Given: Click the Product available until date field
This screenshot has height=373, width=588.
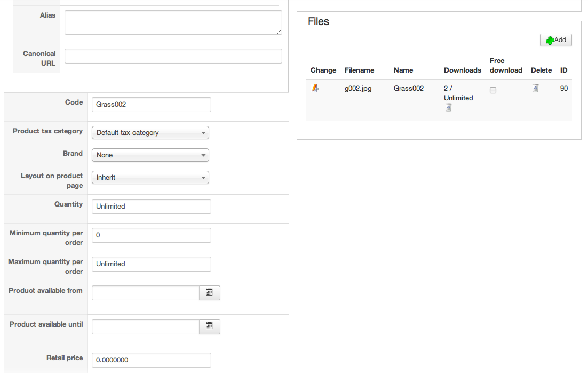Looking at the screenshot, I should point(145,327).
